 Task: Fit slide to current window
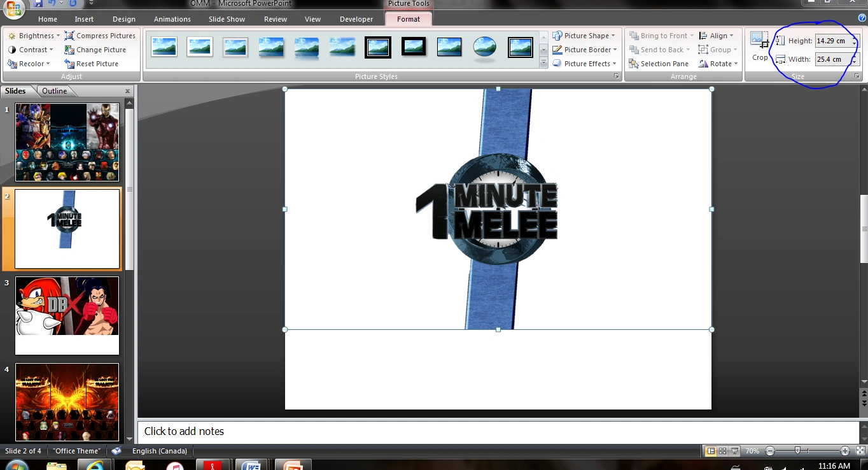(x=860, y=451)
